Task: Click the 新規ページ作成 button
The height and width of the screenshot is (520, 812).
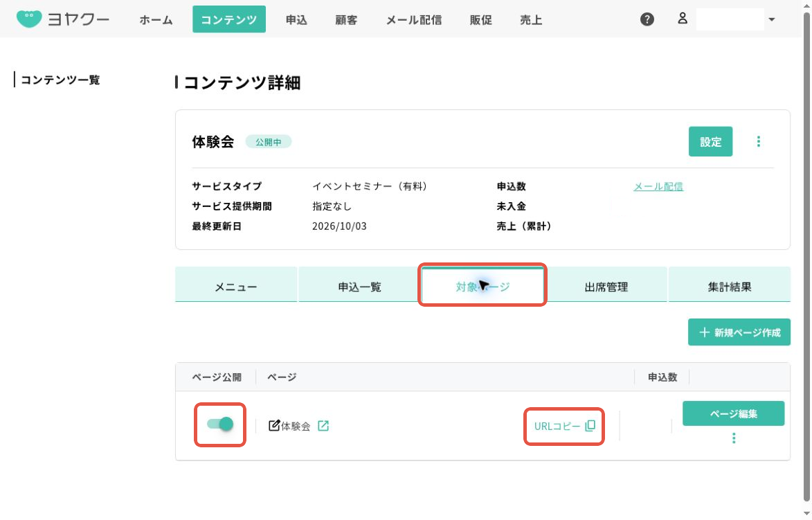Action: coord(739,332)
